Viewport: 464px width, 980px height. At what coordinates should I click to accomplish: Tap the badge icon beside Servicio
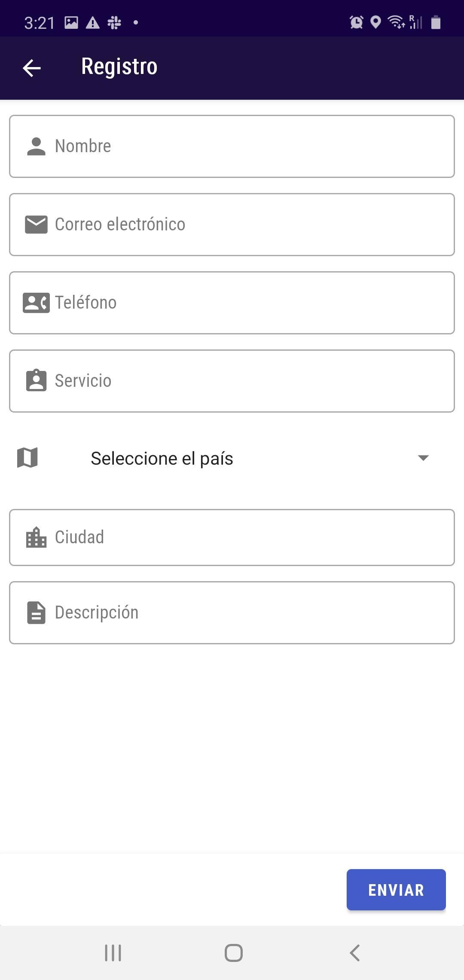coord(36,380)
